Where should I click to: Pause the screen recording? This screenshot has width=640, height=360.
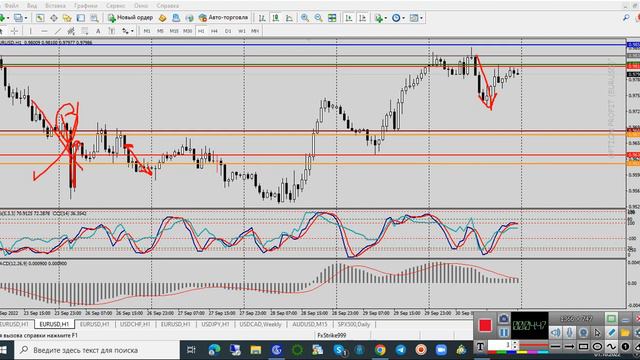tap(504, 333)
